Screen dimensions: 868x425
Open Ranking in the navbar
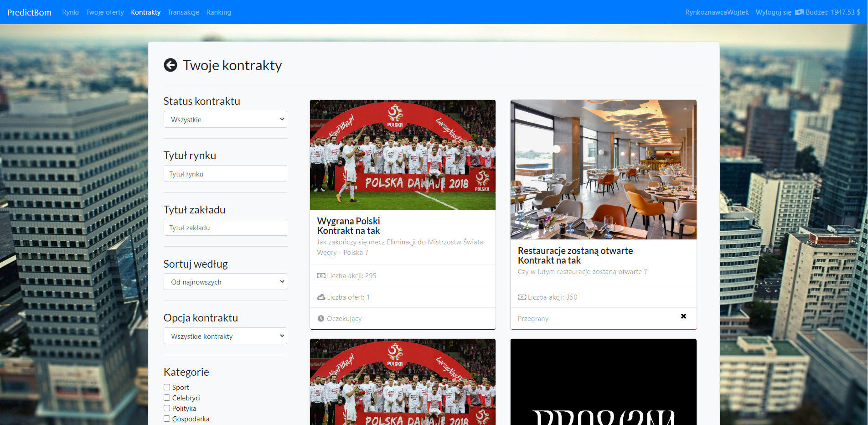[x=219, y=12]
